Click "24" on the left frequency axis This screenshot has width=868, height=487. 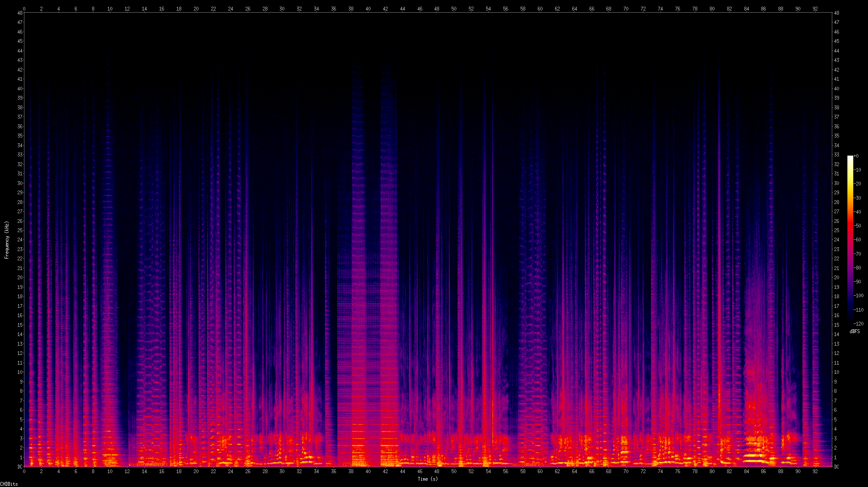20,240
